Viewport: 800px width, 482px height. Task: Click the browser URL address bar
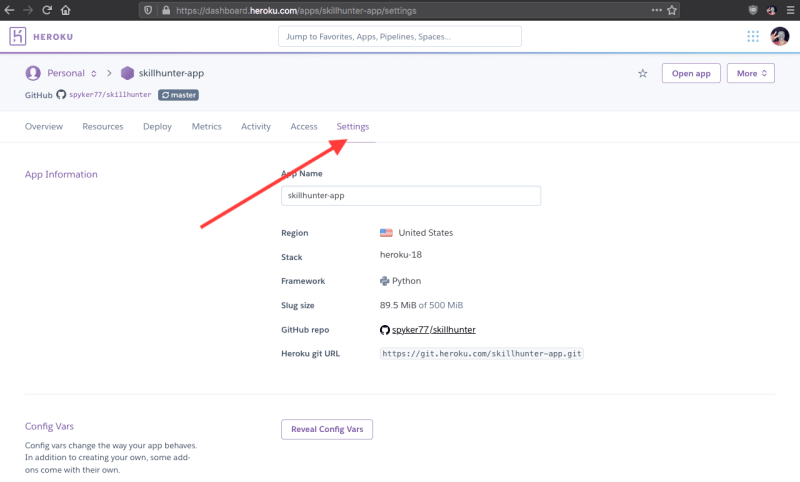click(408, 10)
